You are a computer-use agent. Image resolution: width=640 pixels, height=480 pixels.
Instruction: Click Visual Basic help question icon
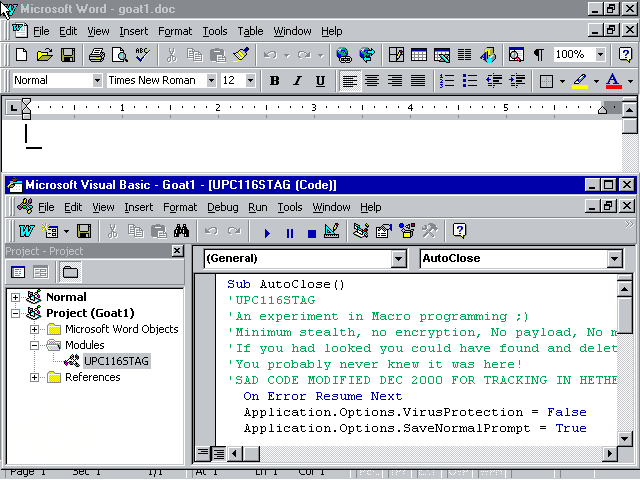(x=460, y=231)
